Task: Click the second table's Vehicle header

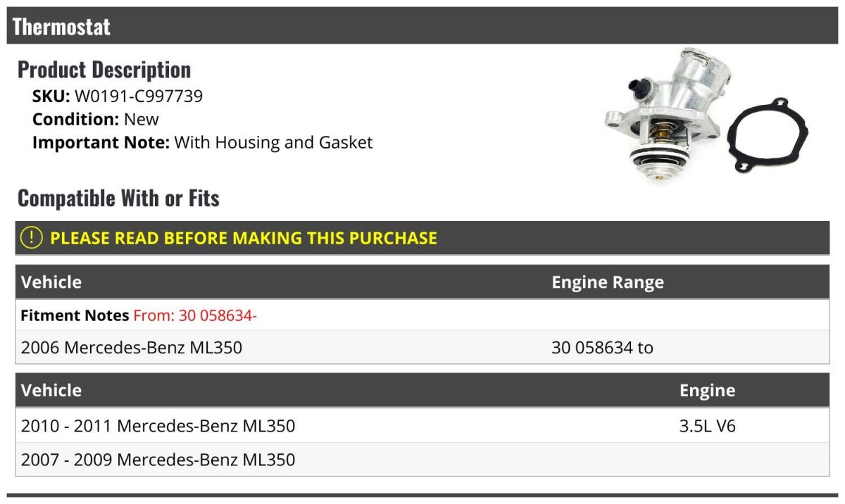Action: (x=51, y=391)
